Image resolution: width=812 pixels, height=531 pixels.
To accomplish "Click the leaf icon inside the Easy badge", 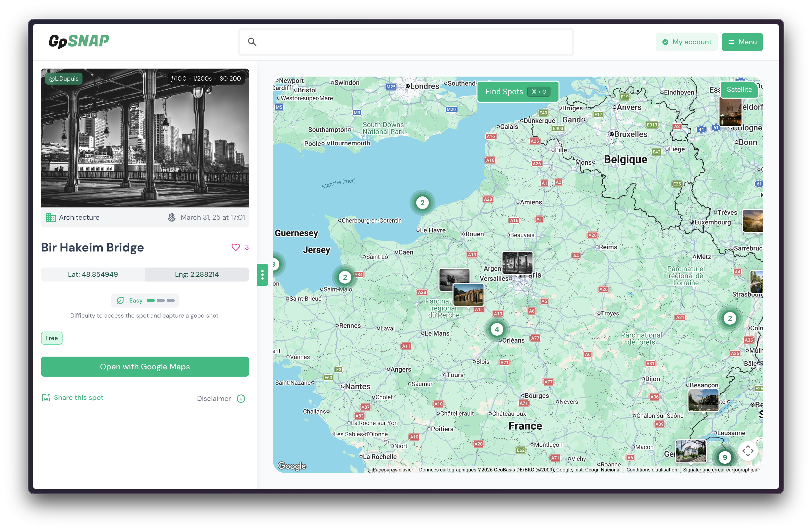I will (120, 301).
